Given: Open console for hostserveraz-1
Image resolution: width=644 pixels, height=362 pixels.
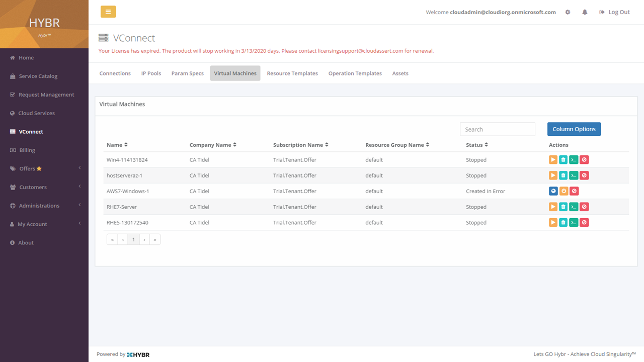Looking at the screenshot, I should 574,175.
